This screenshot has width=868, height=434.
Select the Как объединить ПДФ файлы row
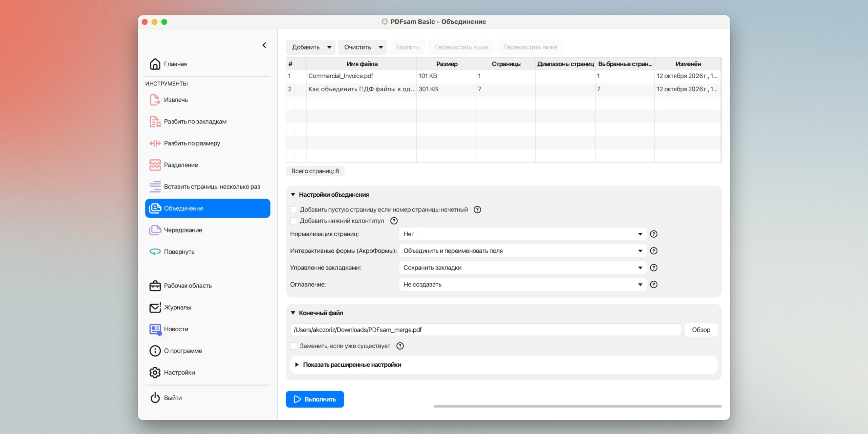coord(504,89)
